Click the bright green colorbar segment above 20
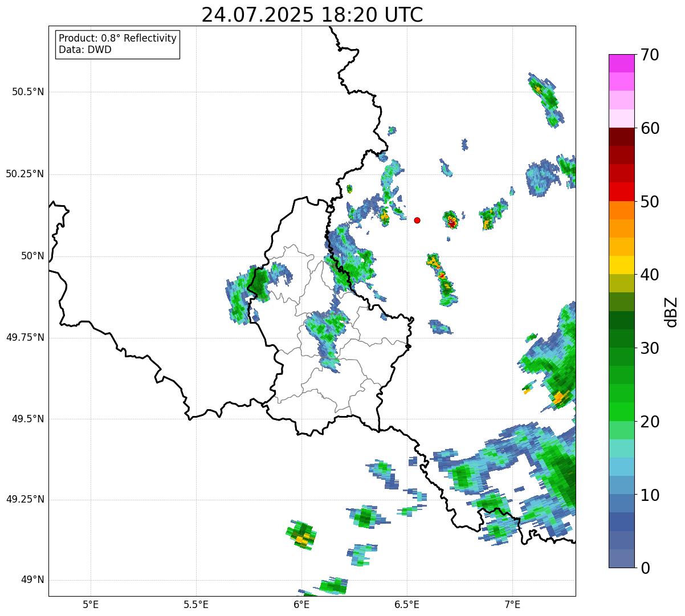Image resolution: width=685 pixels, height=616 pixels. pyautogui.click(x=621, y=412)
